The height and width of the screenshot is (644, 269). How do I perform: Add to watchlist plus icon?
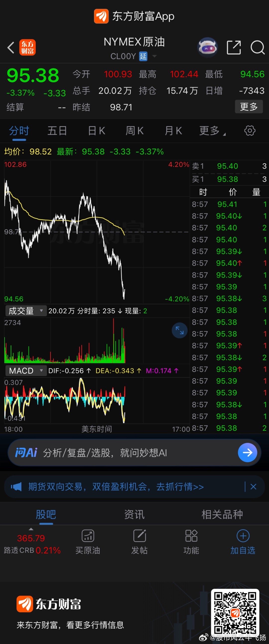[243, 536]
